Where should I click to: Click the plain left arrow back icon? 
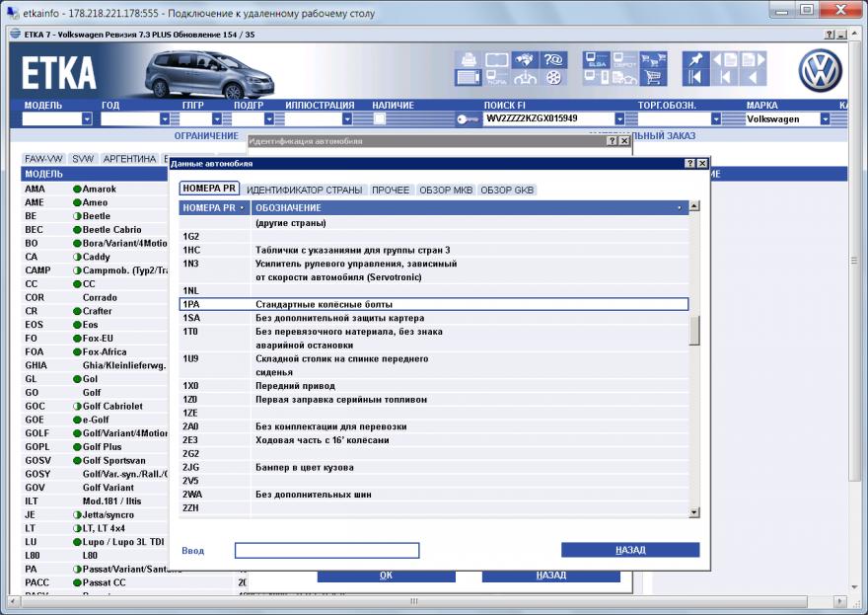point(753,78)
